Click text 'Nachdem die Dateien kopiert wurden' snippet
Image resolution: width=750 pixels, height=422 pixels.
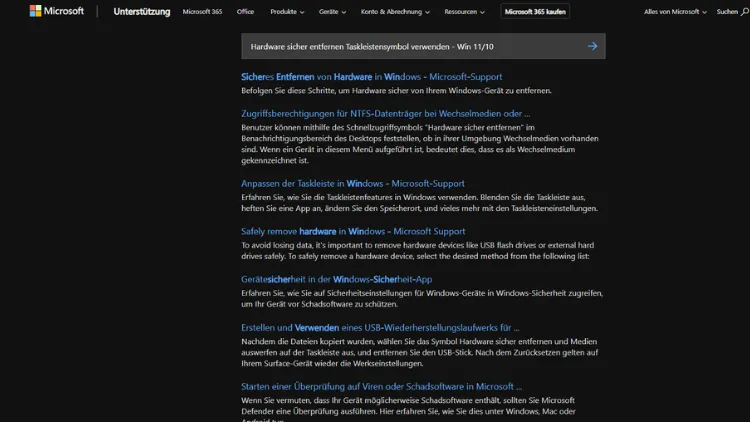click(419, 353)
